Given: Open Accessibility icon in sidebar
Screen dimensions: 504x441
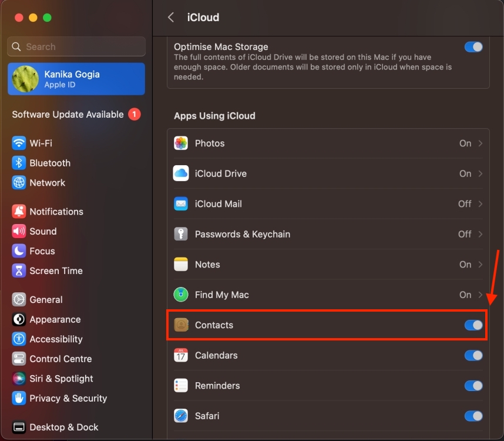Looking at the screenshot, I should point(19,339).
